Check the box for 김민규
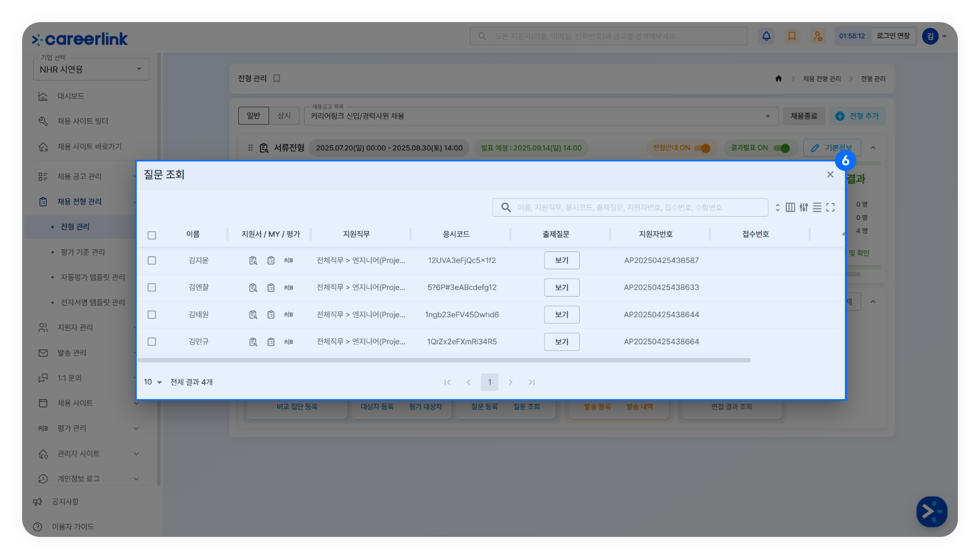 click(152, 342)
